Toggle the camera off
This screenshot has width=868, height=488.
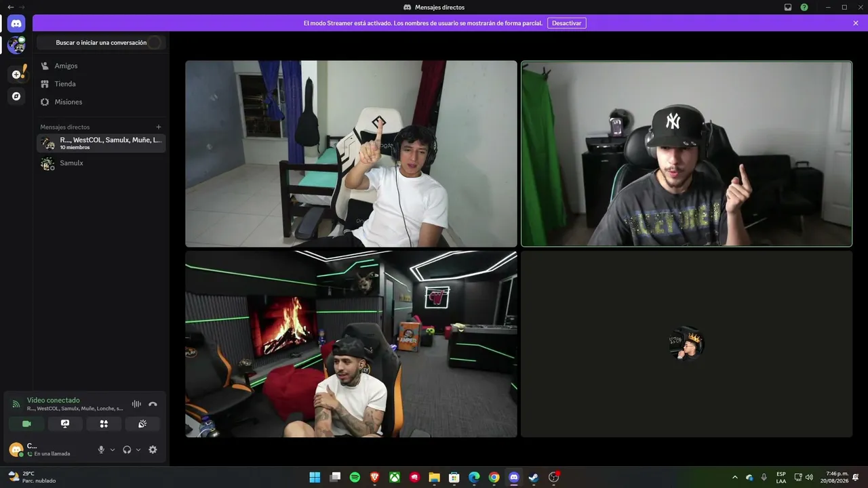[x=26, y=424]
